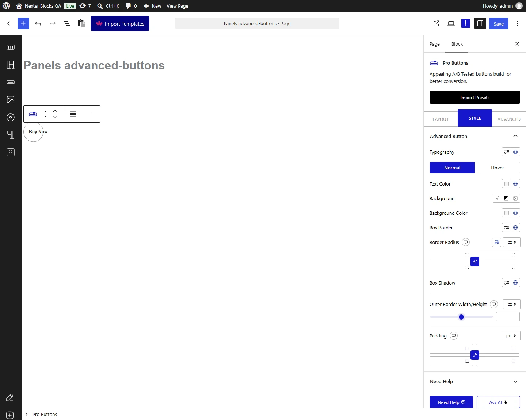This screenshot has height=420, width=526.
Task: Expand the Need Help section
Action: tap(515, 382)
